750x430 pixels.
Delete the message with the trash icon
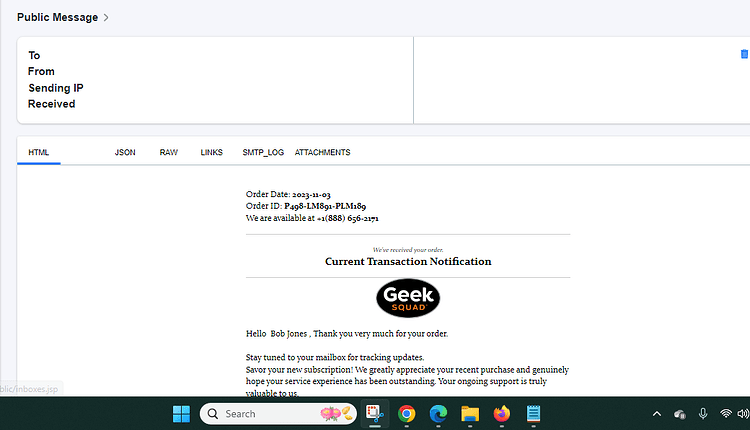point(745,54)
